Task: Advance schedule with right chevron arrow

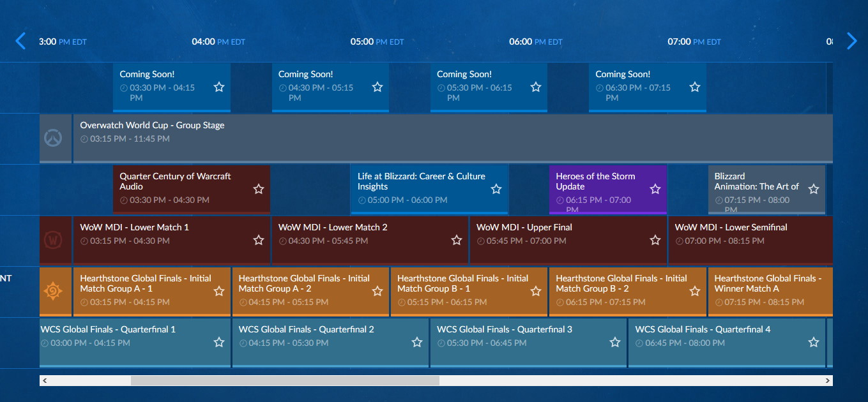Action: (851, 41)
